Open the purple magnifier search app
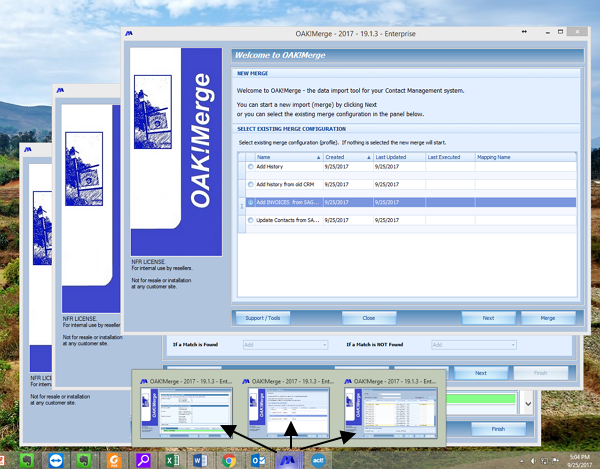600x469 pixels. 143,460
